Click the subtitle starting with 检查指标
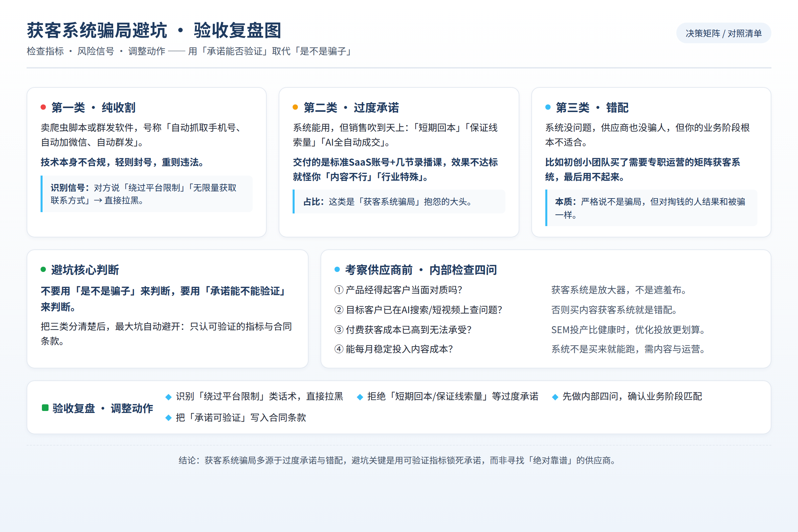The image size is (798, 532). click(190, 51)
